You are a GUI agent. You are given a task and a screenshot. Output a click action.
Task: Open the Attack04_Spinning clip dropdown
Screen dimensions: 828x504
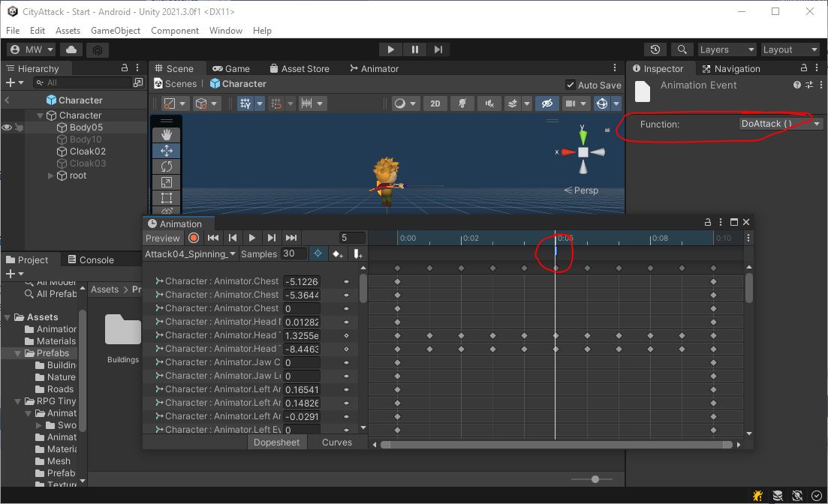pos(232,253)
